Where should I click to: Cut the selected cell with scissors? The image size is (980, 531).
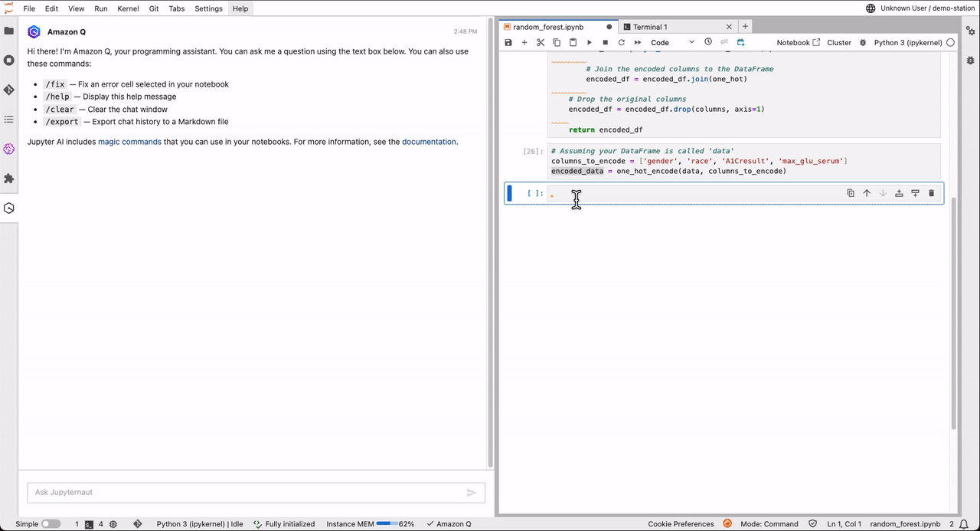click(541, 43)
